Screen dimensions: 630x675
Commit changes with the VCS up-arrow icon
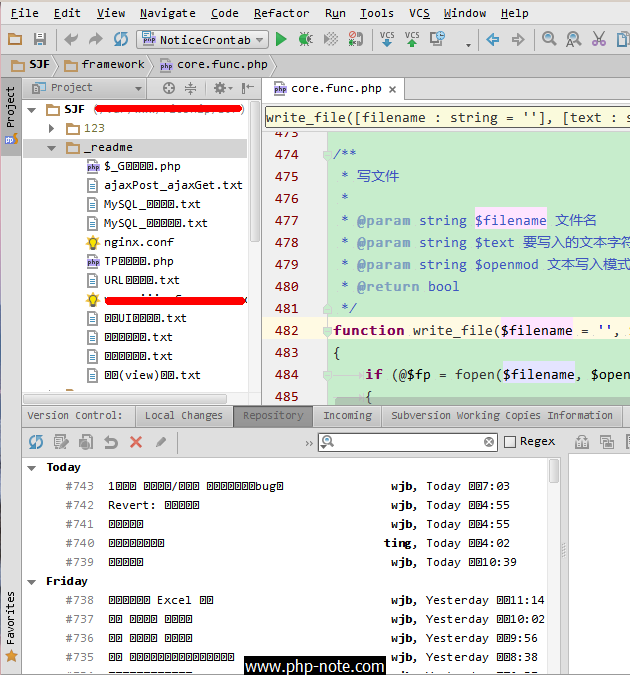(x=412, y=40)
